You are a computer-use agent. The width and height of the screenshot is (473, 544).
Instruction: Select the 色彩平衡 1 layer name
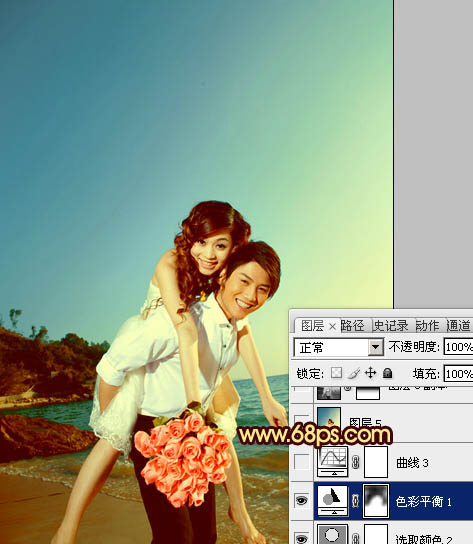coord(424,502)
